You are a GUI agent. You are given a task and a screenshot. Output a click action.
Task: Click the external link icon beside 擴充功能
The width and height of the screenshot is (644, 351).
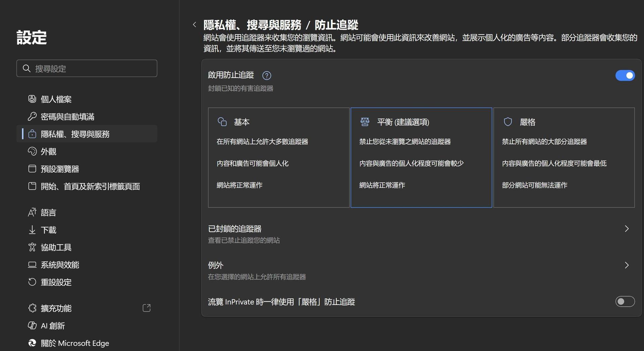pos(147,308)
